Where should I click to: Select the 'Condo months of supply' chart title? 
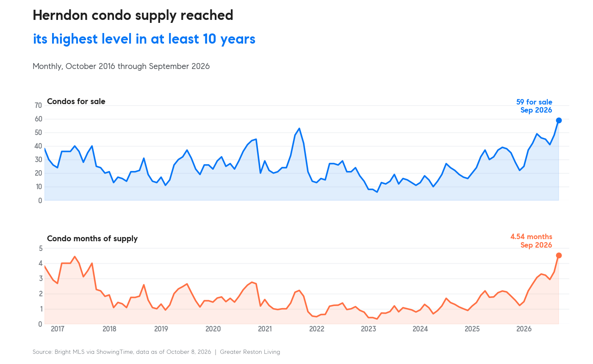tap(92, 239)
